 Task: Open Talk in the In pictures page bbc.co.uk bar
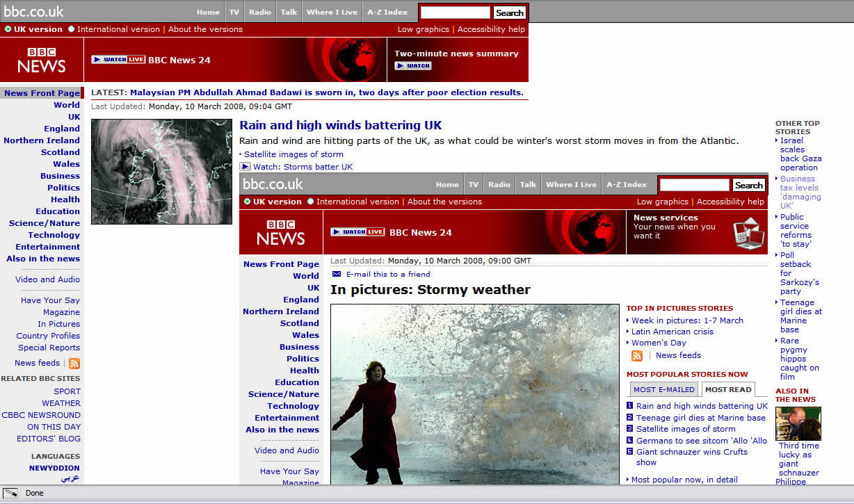click(529, 184)
